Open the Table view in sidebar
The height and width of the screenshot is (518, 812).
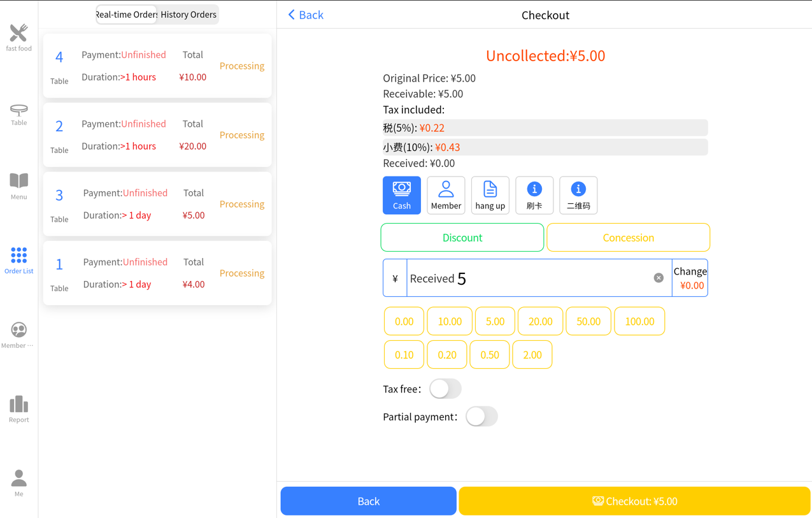18,115
